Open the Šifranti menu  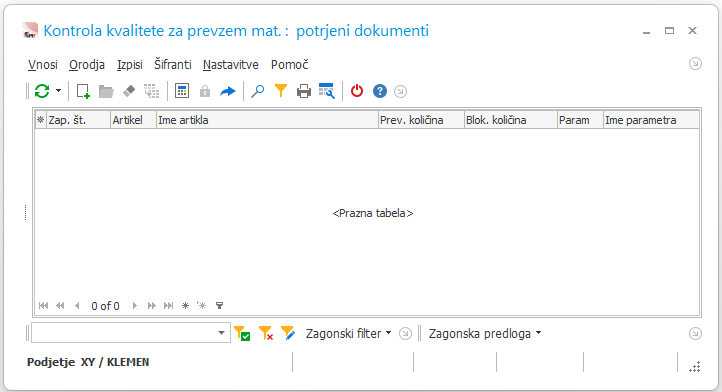[173, 64]
